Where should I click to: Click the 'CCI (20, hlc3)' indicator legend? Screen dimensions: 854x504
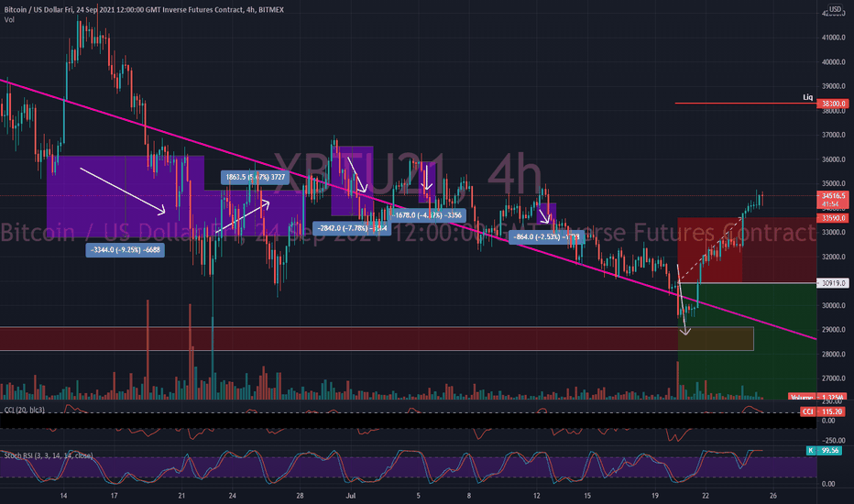tap(25, 410)
